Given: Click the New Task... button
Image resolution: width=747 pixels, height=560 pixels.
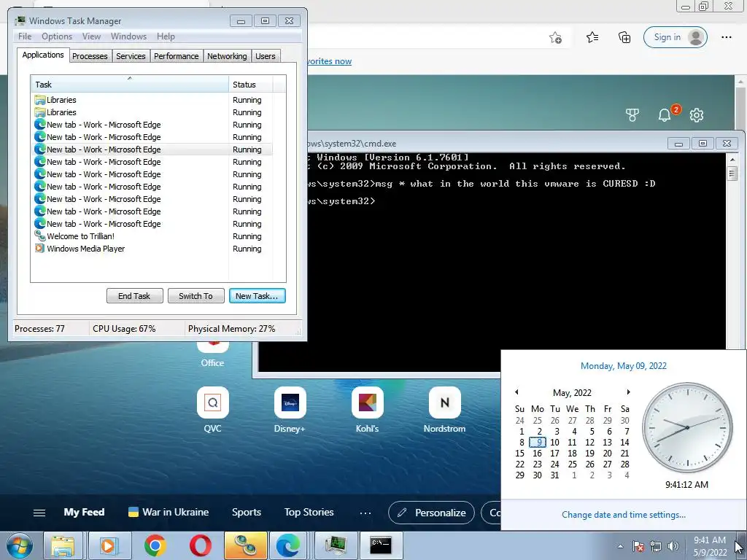Looking at the screenshot, I should (x=258, y=296).
